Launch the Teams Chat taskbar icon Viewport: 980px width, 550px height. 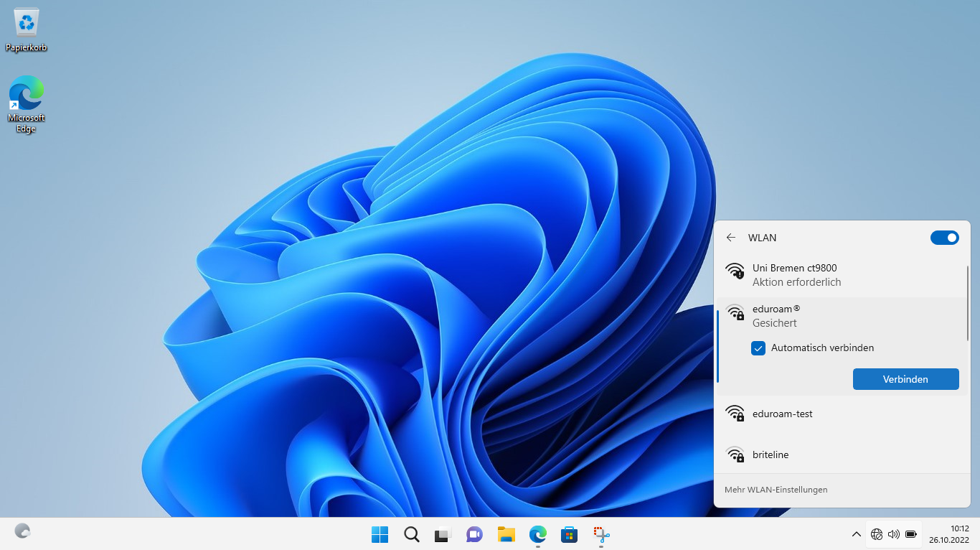(474, 534)
